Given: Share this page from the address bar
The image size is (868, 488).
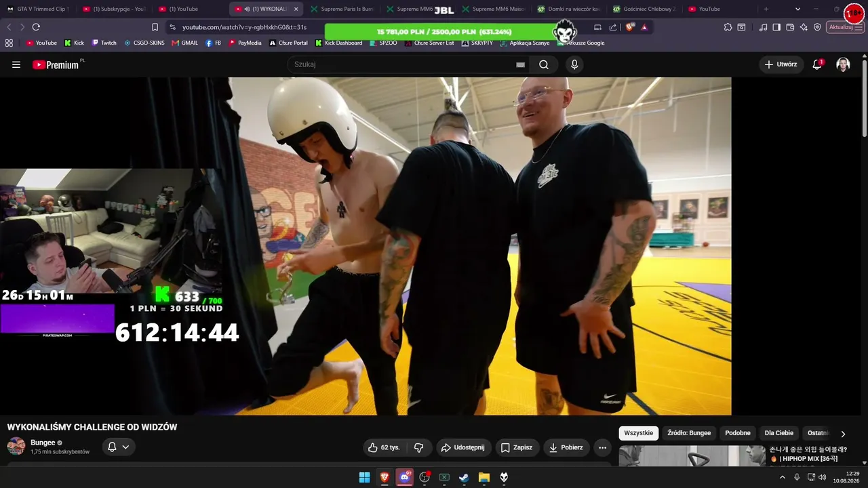Looking at the screenshot, I should point(613,27).
